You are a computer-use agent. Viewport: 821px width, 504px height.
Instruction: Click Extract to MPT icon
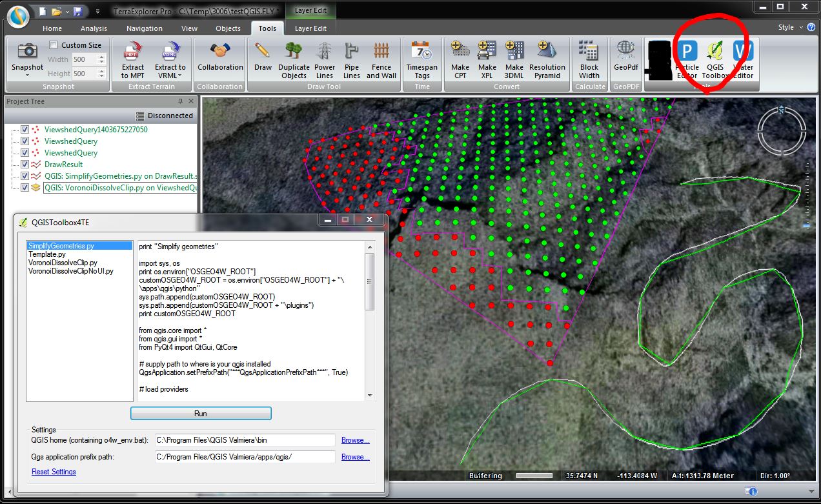click(132, 50)
